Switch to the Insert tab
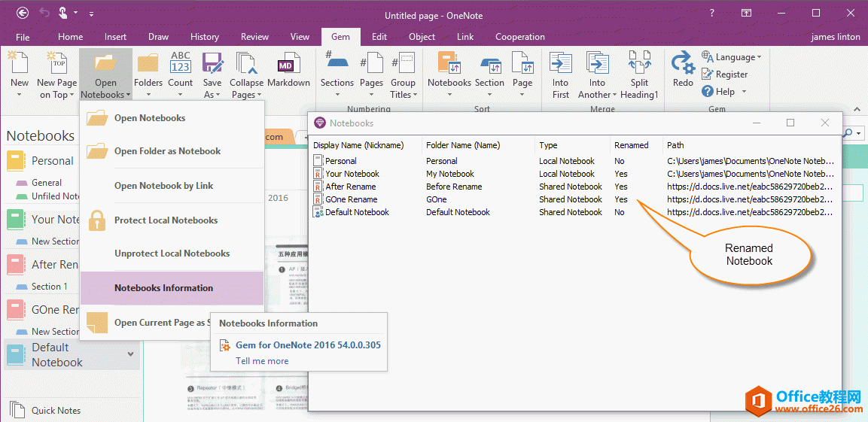Image resolution: width=868 pixels, height=422 pixels. (x=116, y=37)
